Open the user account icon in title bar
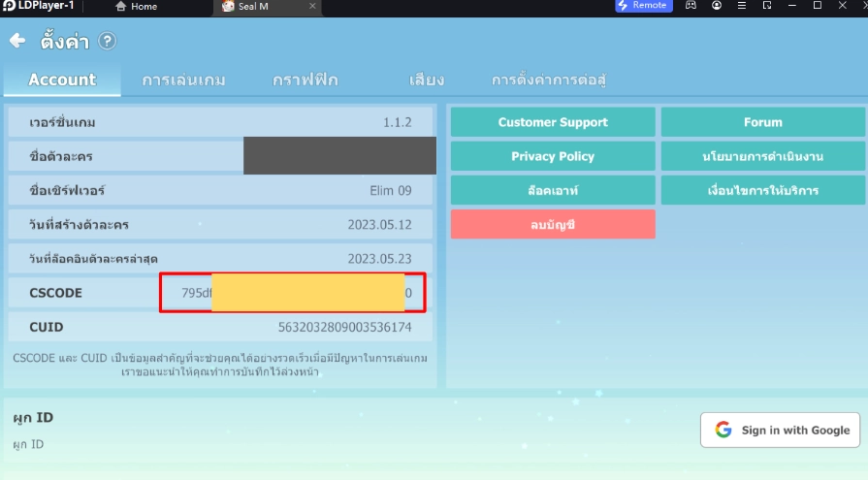Viewport: 868px width, 480px height. click(716, 6)
